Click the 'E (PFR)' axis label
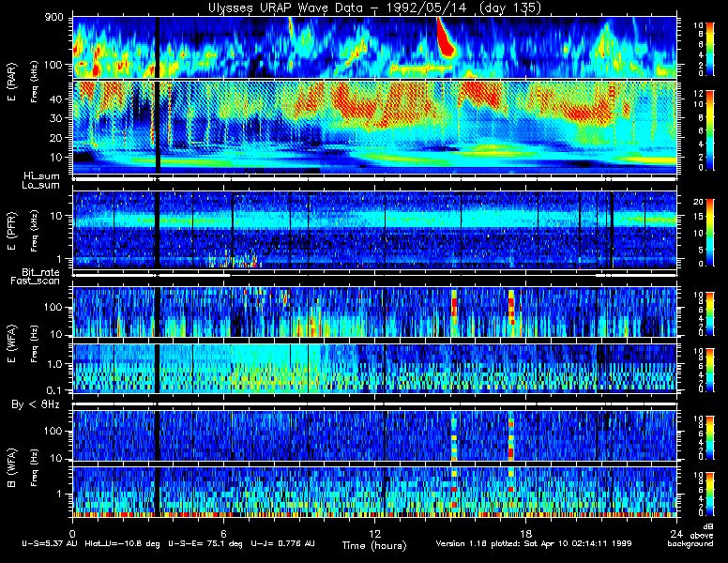728x563 pixels. pos(11,231)
